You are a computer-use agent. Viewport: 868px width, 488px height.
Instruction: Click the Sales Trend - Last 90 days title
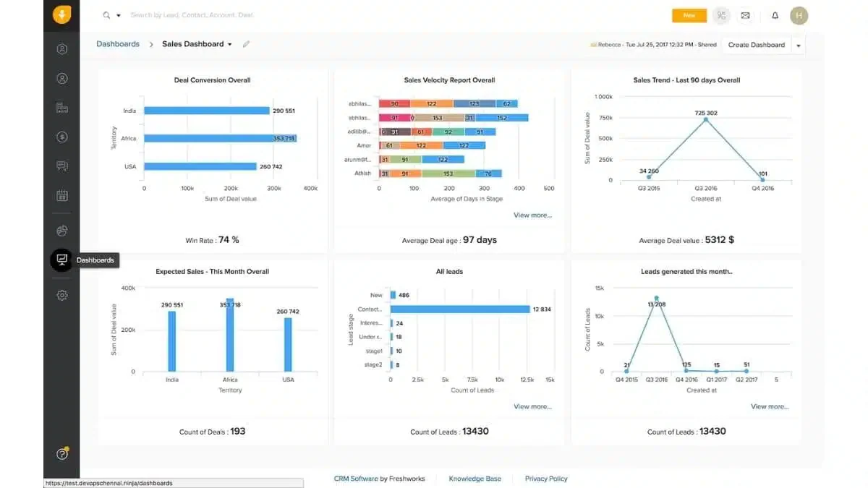686,80
